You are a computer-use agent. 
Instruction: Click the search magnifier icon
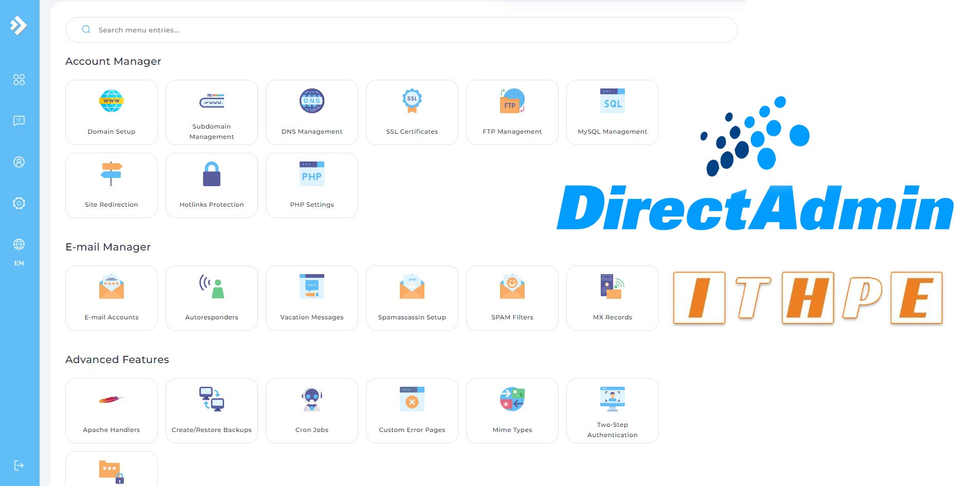[x=86, y=29]
